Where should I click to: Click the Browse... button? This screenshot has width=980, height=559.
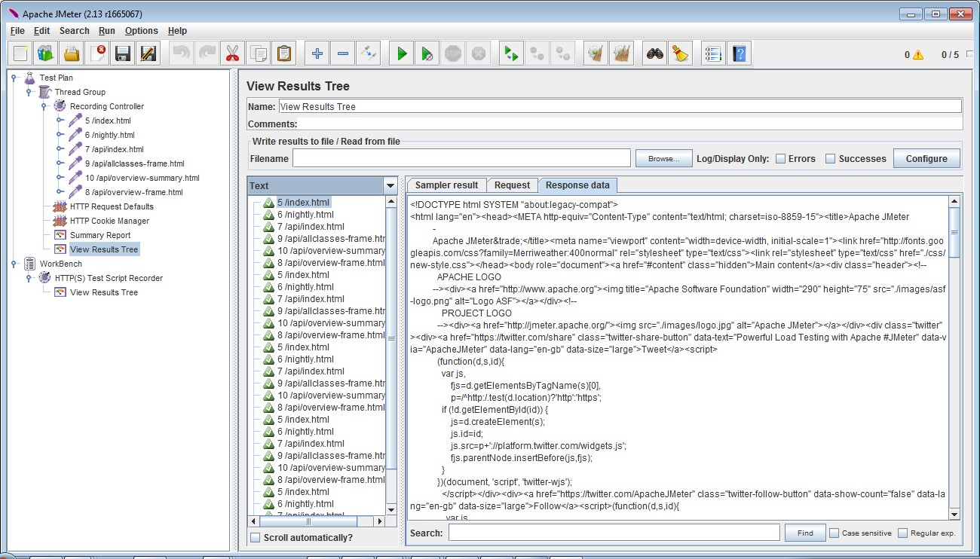[663, 158]
